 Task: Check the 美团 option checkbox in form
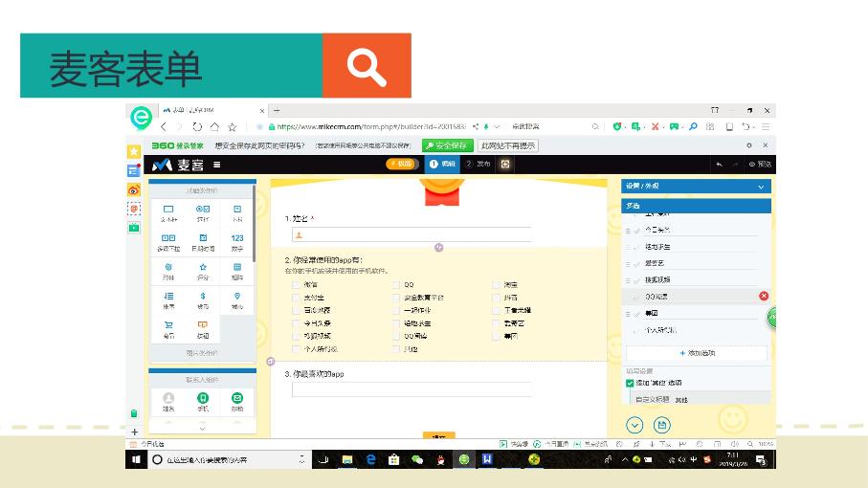click(x=496, y=336)
